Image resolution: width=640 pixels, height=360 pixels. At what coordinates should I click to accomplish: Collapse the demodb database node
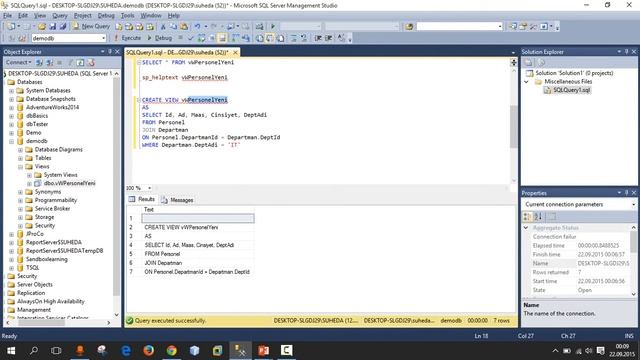[12, 141]
